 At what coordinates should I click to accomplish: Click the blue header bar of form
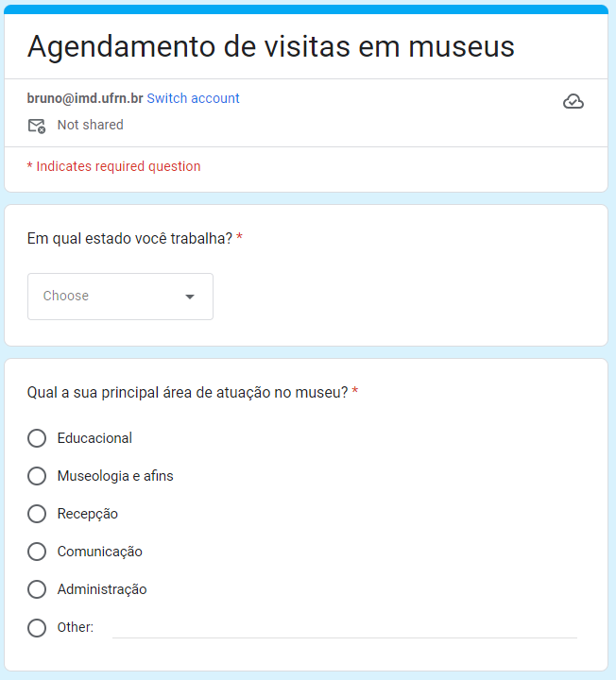coord(306,9)
